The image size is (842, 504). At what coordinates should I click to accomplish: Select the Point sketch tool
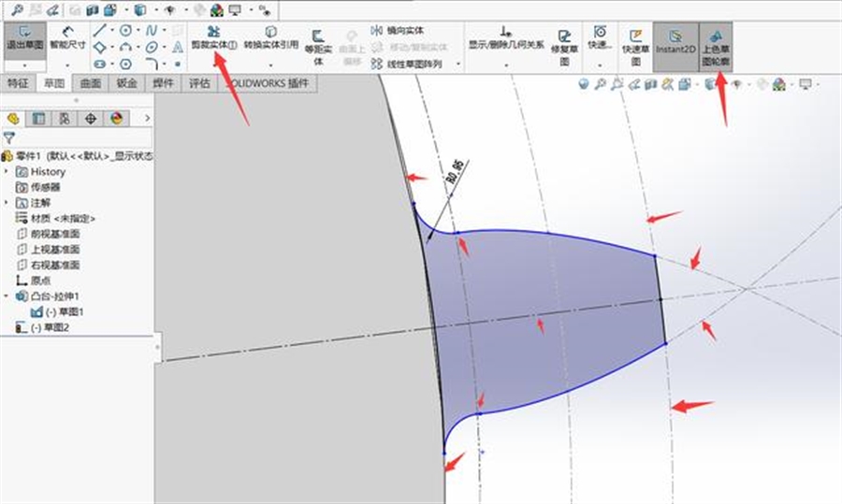pos(178,64)
